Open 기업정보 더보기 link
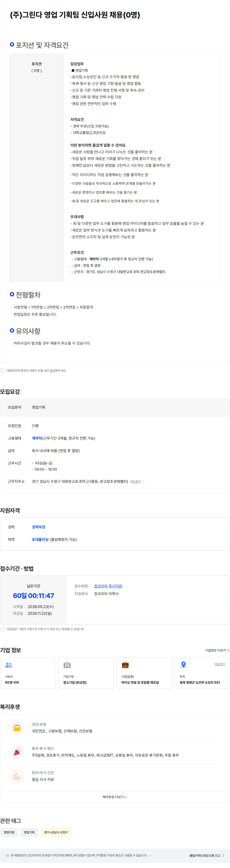 pyautogui.click(x=217, y=650)
